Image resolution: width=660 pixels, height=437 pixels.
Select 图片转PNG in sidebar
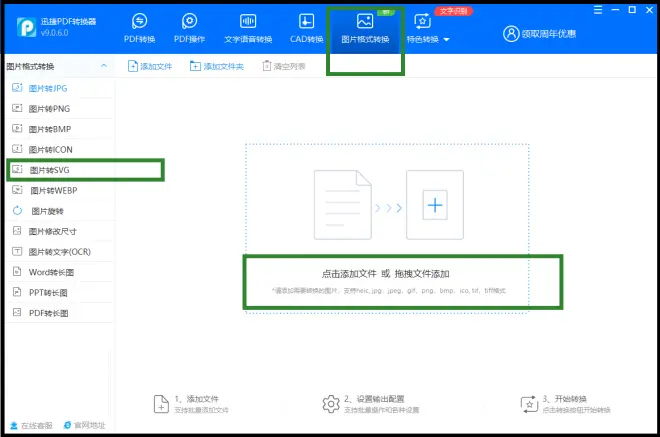click(60, 109)
